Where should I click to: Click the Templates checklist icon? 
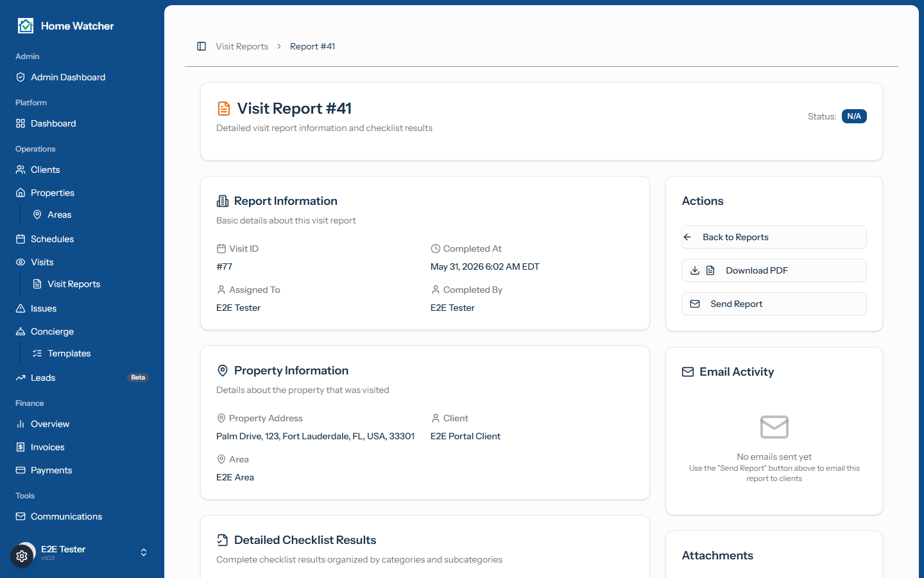[x=37, y=353]
